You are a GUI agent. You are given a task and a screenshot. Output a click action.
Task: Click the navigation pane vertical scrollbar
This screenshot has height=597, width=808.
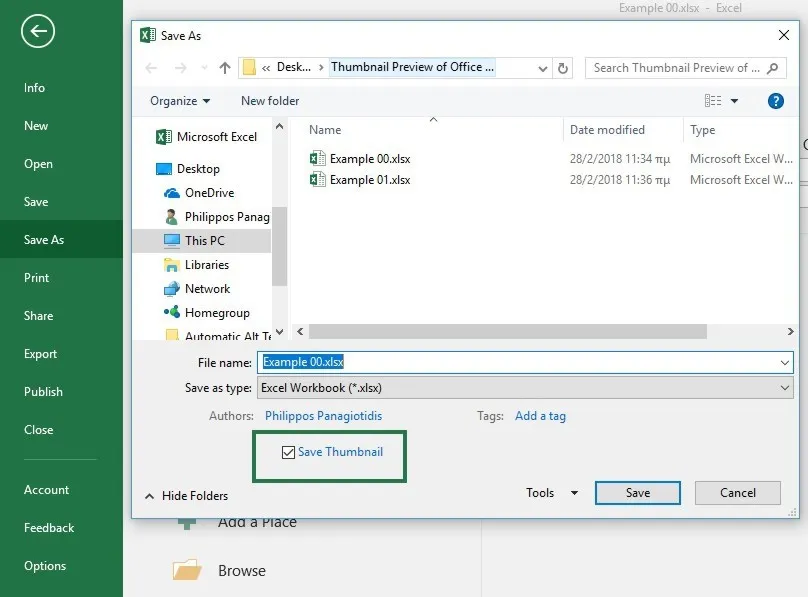coord(279,246)
